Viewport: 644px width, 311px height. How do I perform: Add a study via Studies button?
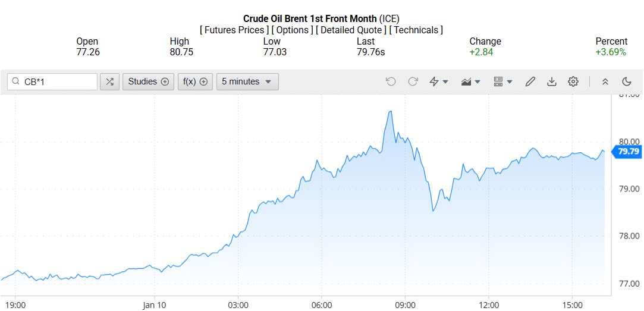(x=149, y=81)
